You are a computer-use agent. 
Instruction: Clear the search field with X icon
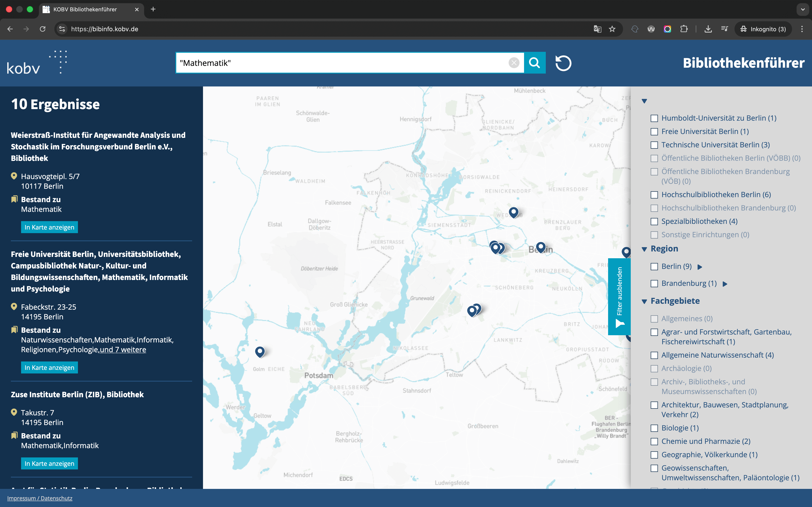point(514,63)
